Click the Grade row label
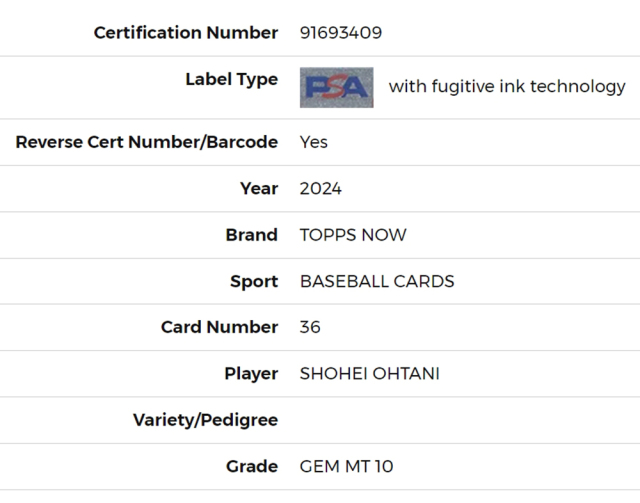 pos(252,466)
